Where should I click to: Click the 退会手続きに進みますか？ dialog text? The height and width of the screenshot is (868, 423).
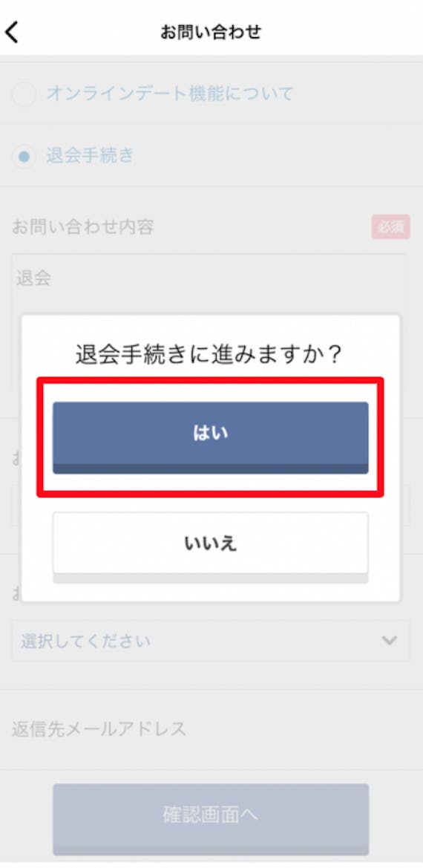coord(211,356)
